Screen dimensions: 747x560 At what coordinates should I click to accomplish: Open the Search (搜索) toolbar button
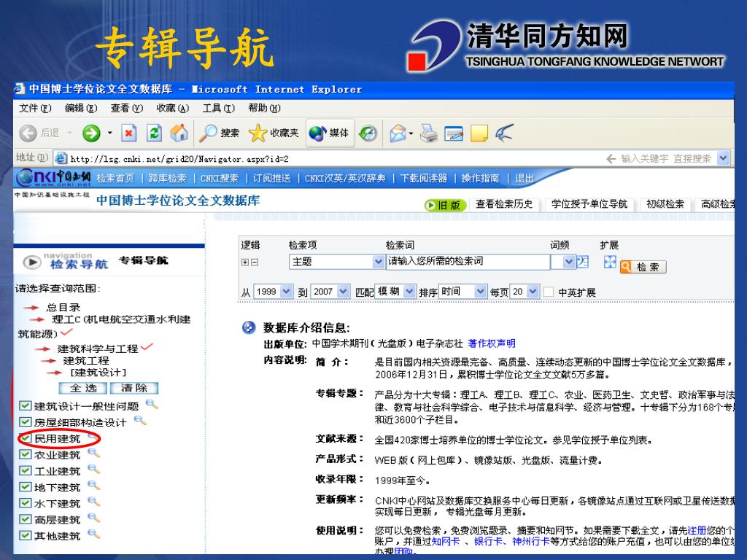tap(219, 133)
